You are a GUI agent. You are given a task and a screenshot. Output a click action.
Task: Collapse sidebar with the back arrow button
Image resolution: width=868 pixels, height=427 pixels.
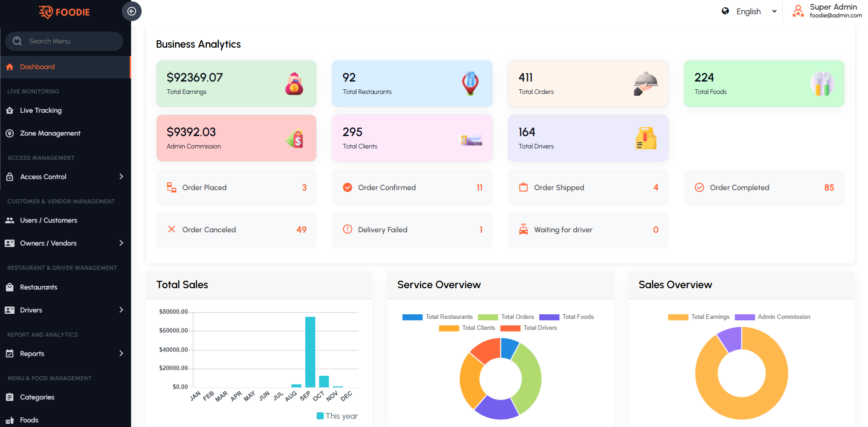pos(132,11)
